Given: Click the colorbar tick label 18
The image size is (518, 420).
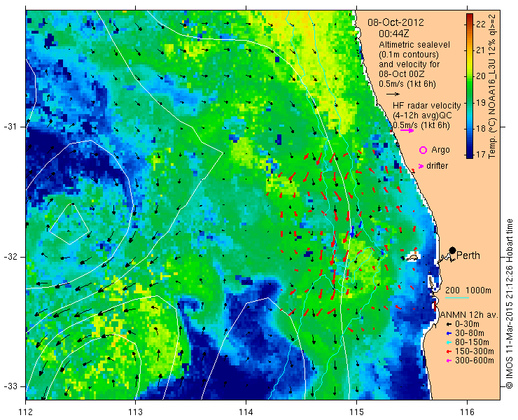Looking at the screenshot, I should [481, 128].
